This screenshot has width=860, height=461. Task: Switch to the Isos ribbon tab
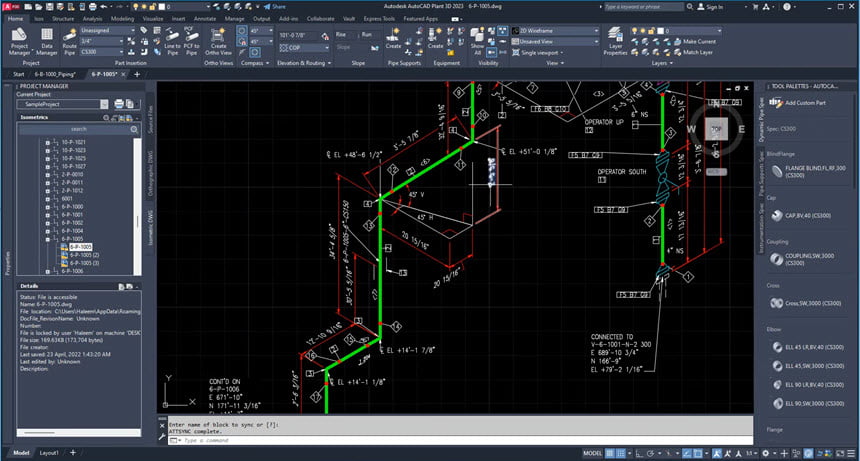click(x=39, y=19)
